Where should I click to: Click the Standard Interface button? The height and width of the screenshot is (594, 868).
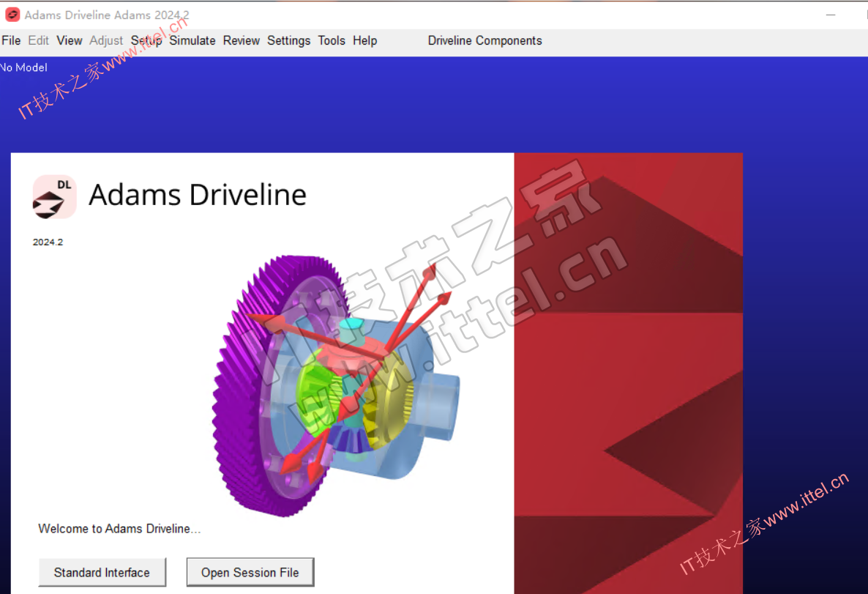tap(102, 573)
